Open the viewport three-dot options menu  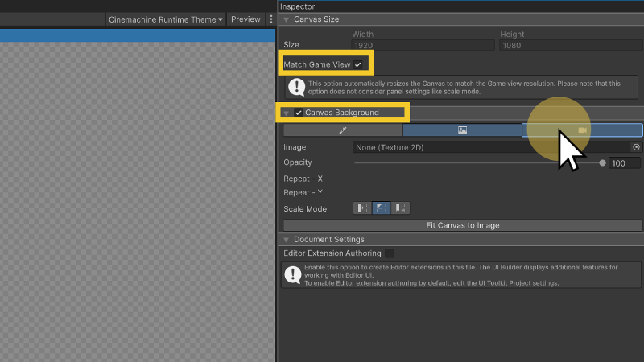[x=271, y=19]
